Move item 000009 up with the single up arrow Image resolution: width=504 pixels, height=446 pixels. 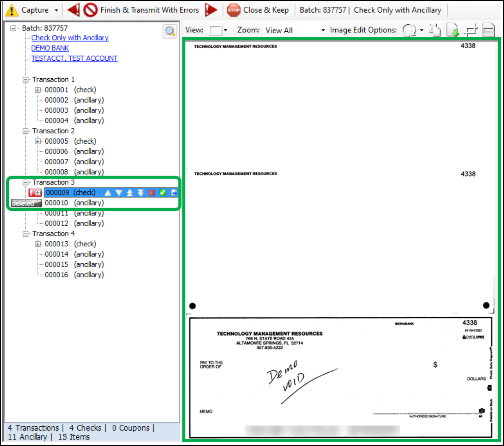coord(108,192)
